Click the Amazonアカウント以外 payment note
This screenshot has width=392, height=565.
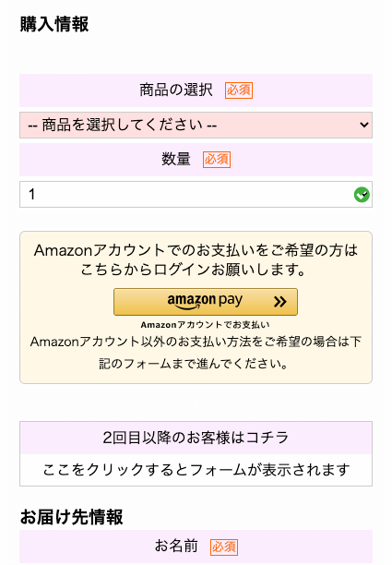pos(196,353)
